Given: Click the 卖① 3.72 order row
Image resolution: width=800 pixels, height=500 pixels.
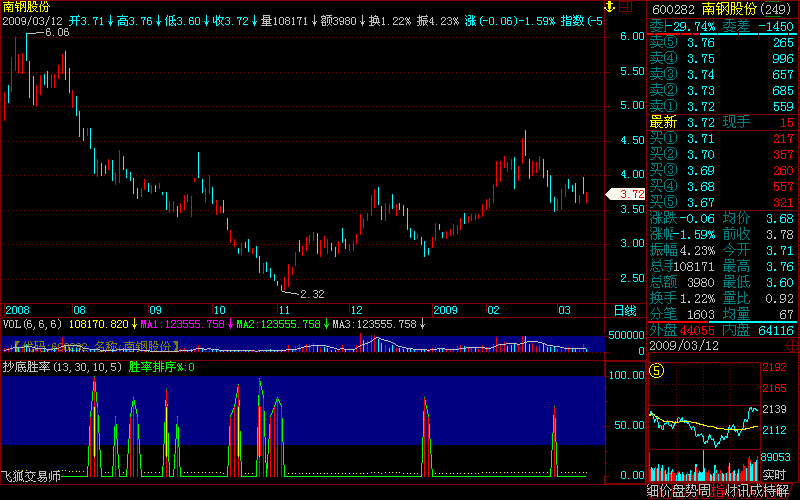Looking at the screenshot, I should coord(721,107).
